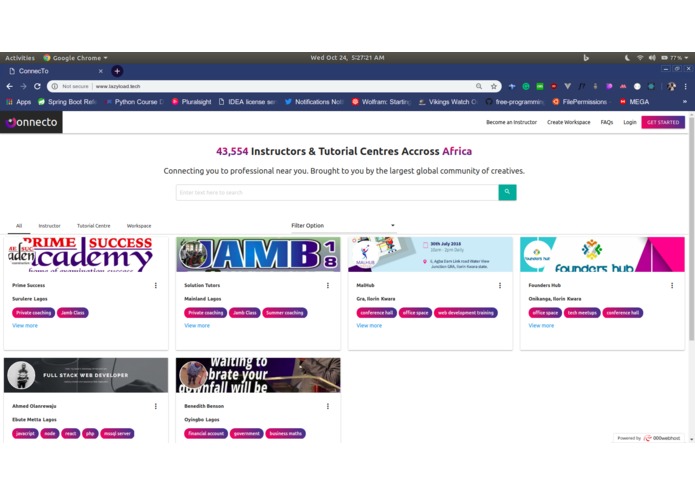
Task: Click View more on Solution Tutors card
Action: [x=197, y=326]
